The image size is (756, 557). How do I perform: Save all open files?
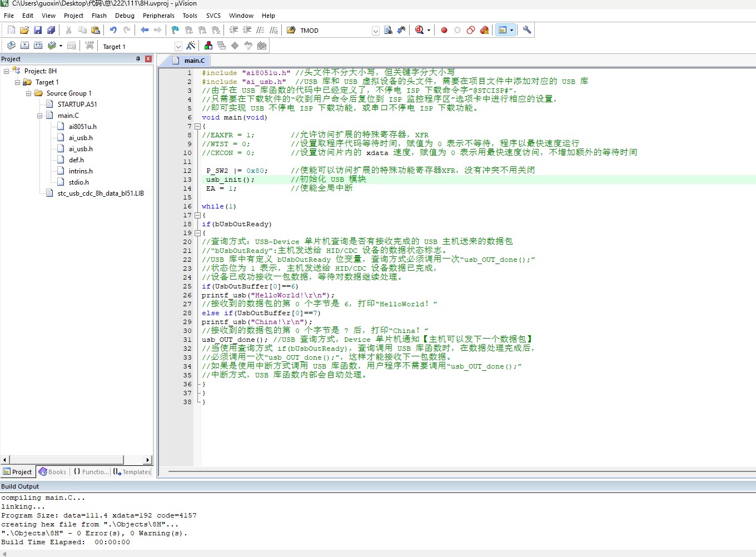[51, 30]
